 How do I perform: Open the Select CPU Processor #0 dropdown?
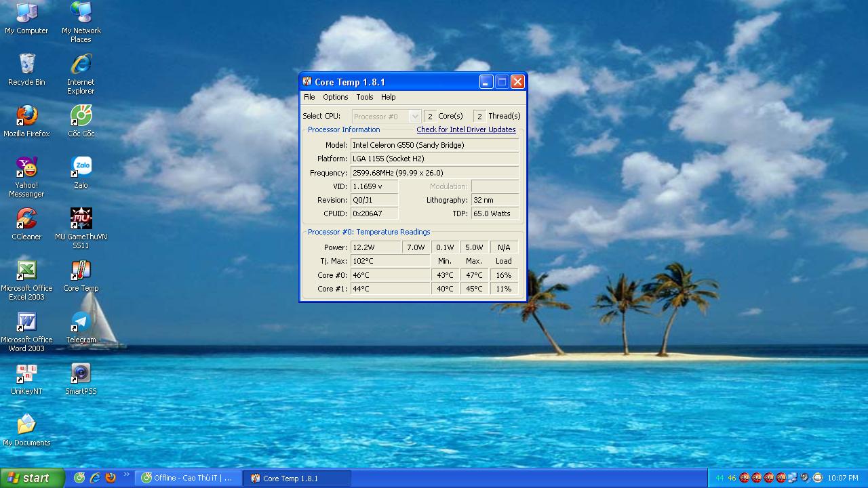pyautogui.click(x=387, y=117)
